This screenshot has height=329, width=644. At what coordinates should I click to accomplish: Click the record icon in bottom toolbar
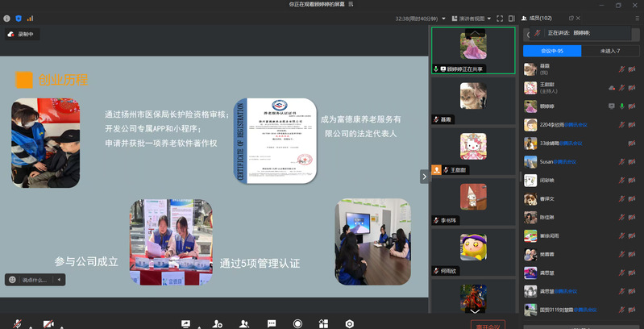(x=297, y=323)
